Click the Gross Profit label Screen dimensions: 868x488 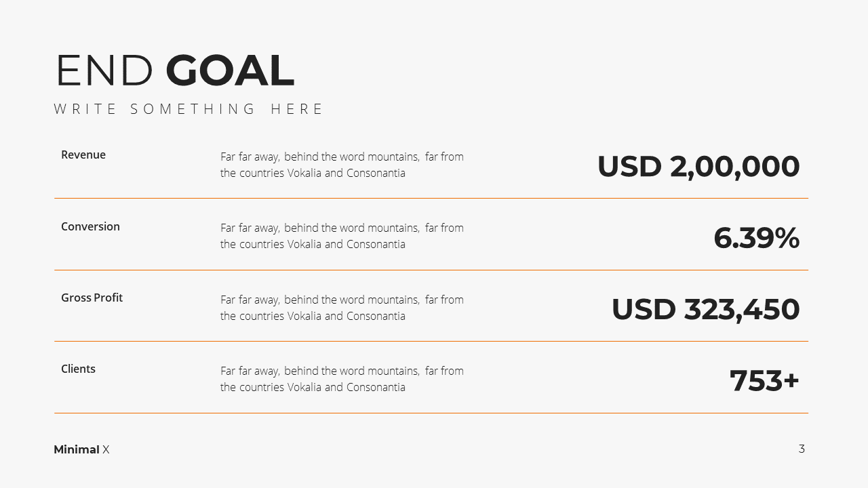(x=92, y=298)
